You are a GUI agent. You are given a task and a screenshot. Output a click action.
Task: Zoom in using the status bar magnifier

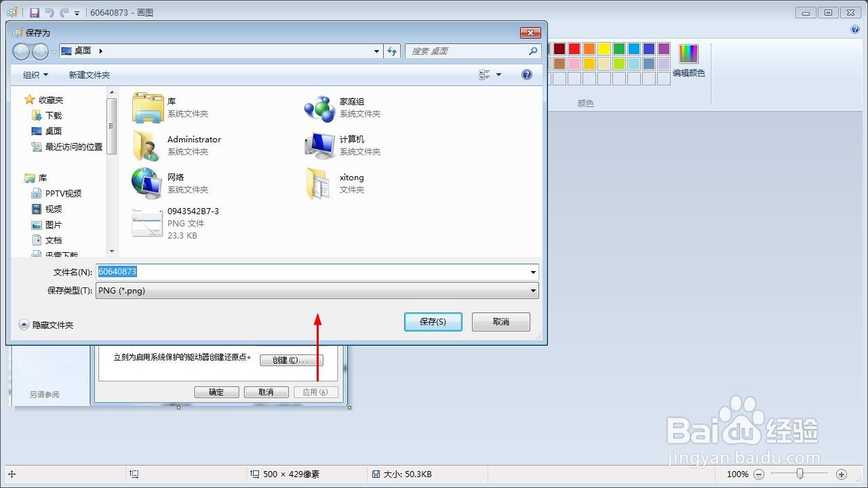841,474
